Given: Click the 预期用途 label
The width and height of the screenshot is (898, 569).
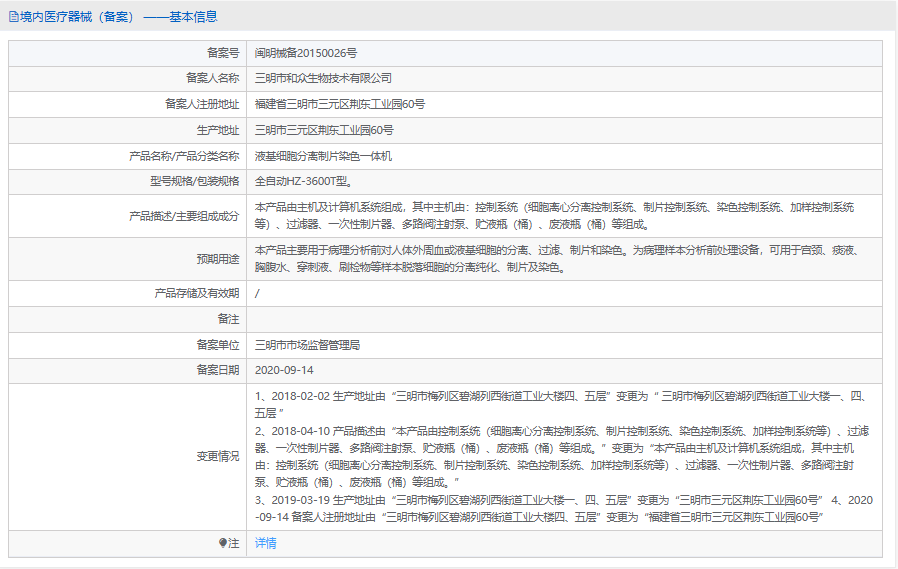Looking at the screenshot, I should (x=218, y=259).
